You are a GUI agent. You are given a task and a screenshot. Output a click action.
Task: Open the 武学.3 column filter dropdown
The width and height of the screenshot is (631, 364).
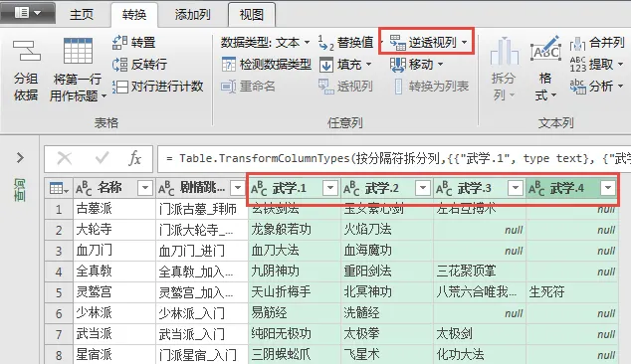point(516,188)
